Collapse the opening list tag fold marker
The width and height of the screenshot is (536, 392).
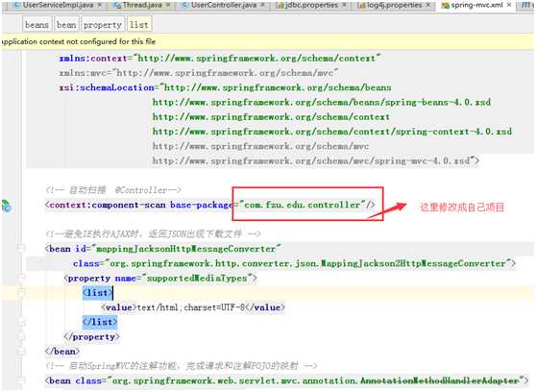(21, 292)
